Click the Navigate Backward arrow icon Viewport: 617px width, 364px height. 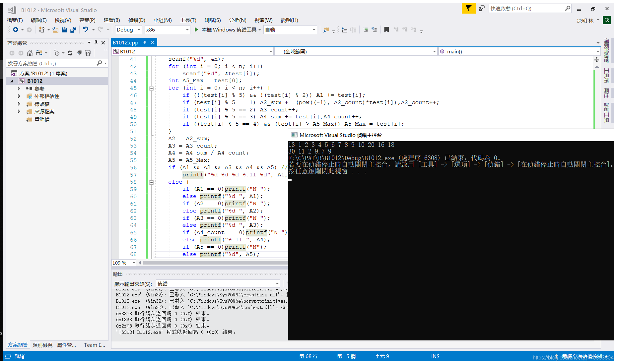15,30
